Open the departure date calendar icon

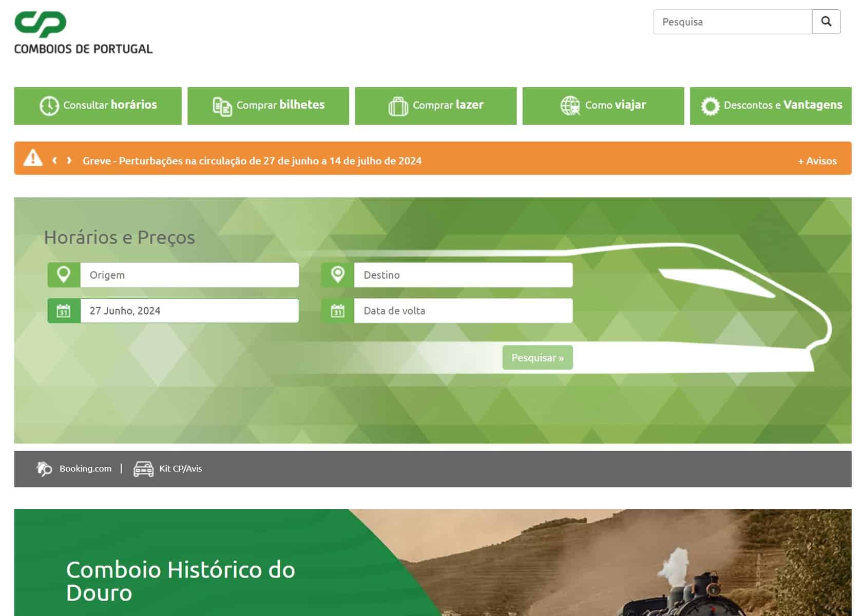tap(64, 311)
